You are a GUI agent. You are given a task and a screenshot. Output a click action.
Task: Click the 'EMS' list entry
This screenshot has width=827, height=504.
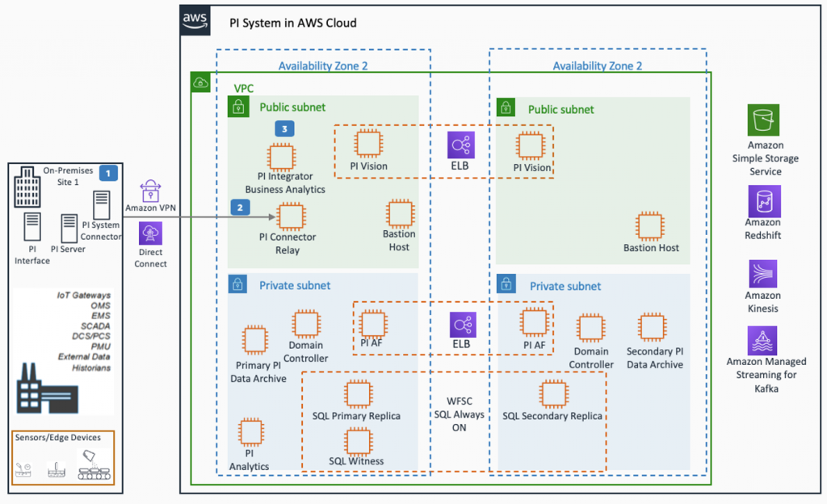tap(101, 316)
